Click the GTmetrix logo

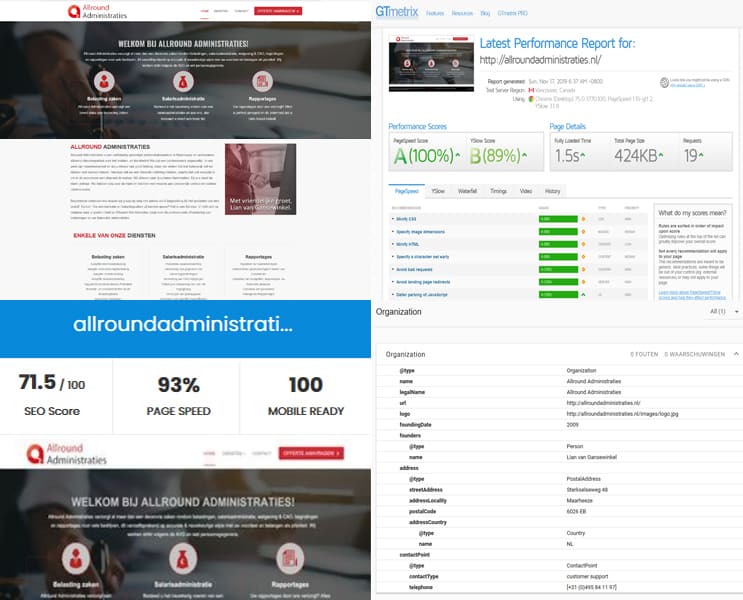[397, 11]
